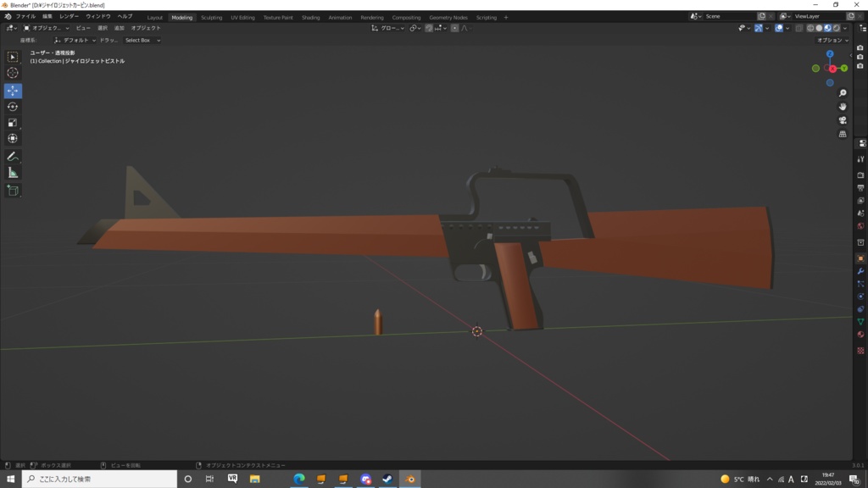Toggle show gizmo button
This screenshot has width=868, height=488.
pos(759,28)
